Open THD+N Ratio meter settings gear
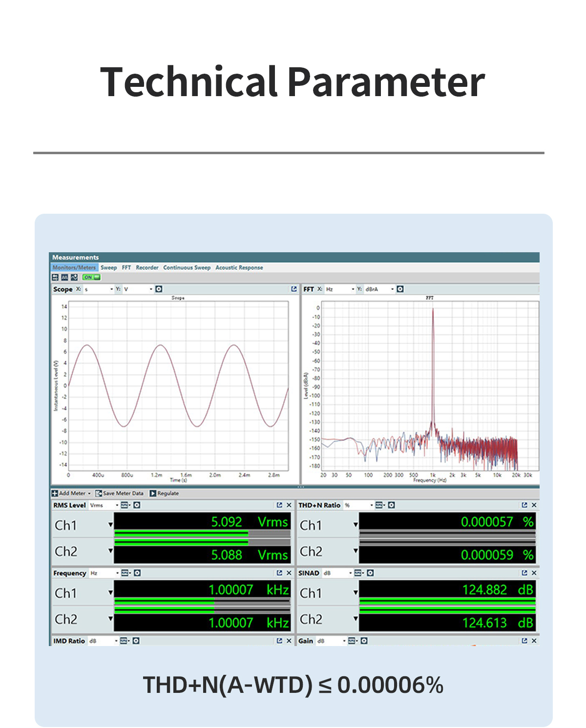Screen dimensions: 586x728 pos(391,506)
